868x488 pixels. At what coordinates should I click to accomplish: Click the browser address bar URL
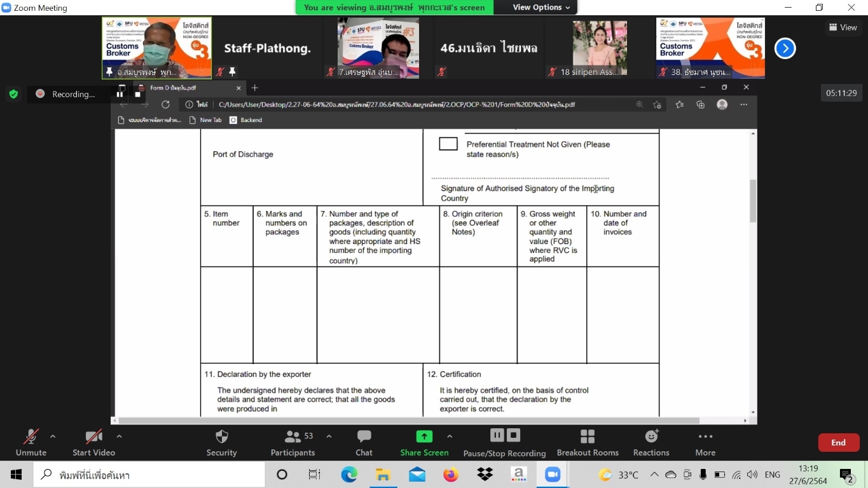tap(396, 105)
